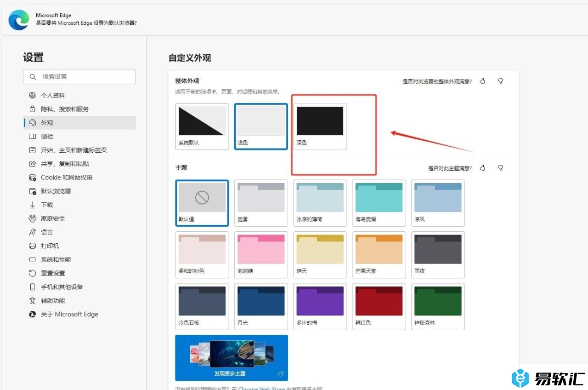The height and width of the screenshot is (390, 588).
Task: Open 关于 Microsoft Edge page
Action: 79,315
